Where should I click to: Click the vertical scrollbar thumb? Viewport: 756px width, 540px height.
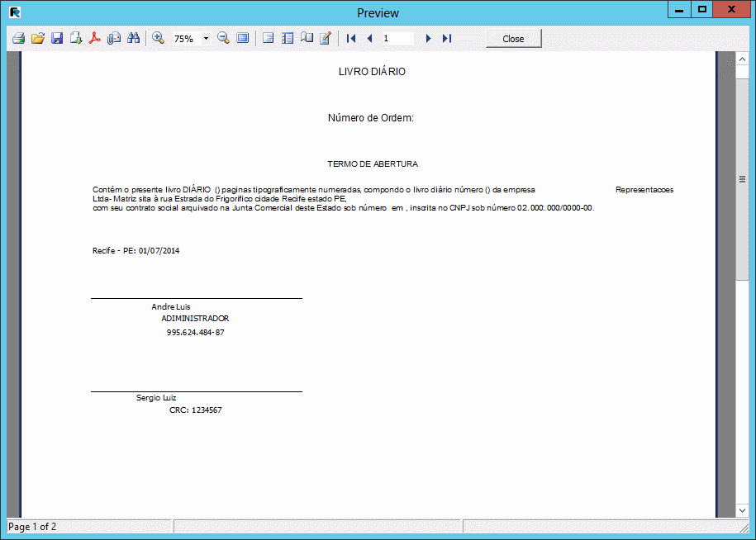(x=742, y=179)
